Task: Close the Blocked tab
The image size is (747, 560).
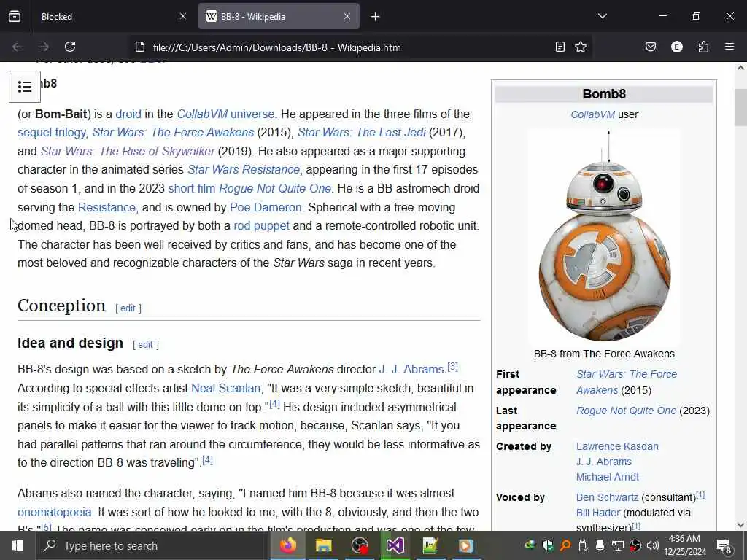Action: (x=183, y=16)
